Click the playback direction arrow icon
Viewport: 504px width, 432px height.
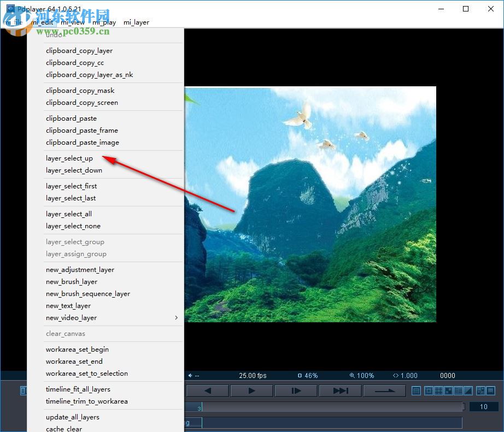click(384, 390)
